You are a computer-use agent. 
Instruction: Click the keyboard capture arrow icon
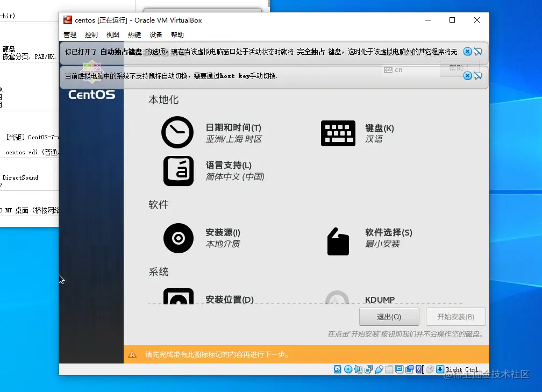[440, 369]
